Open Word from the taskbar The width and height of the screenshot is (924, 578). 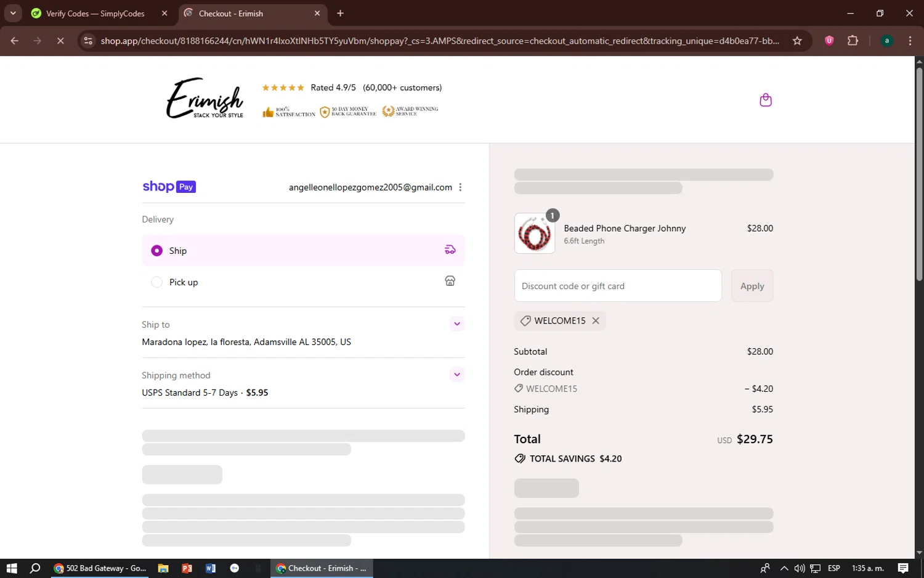point(211,568)
